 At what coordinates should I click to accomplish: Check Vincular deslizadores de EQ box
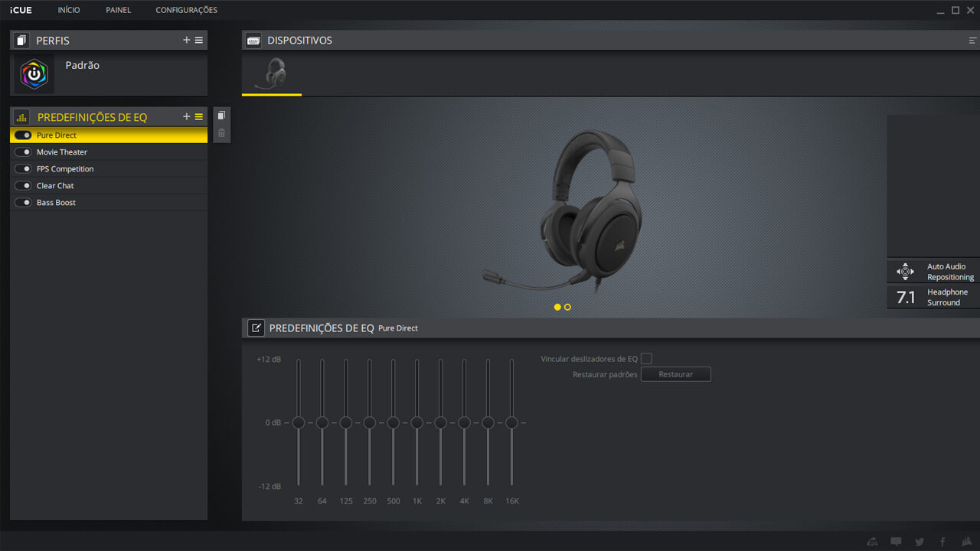pyautogui.click(x=646, y=359)
